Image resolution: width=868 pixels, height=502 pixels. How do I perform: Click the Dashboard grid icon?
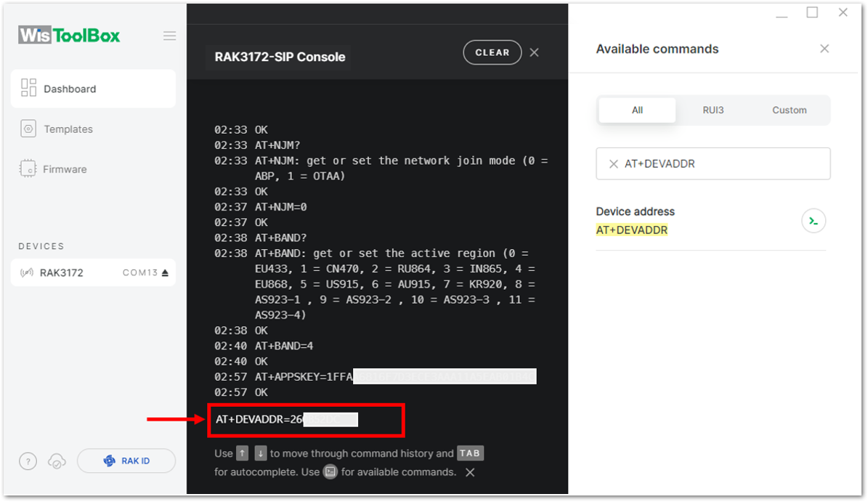pyautogui.click(x=28, y=88)
